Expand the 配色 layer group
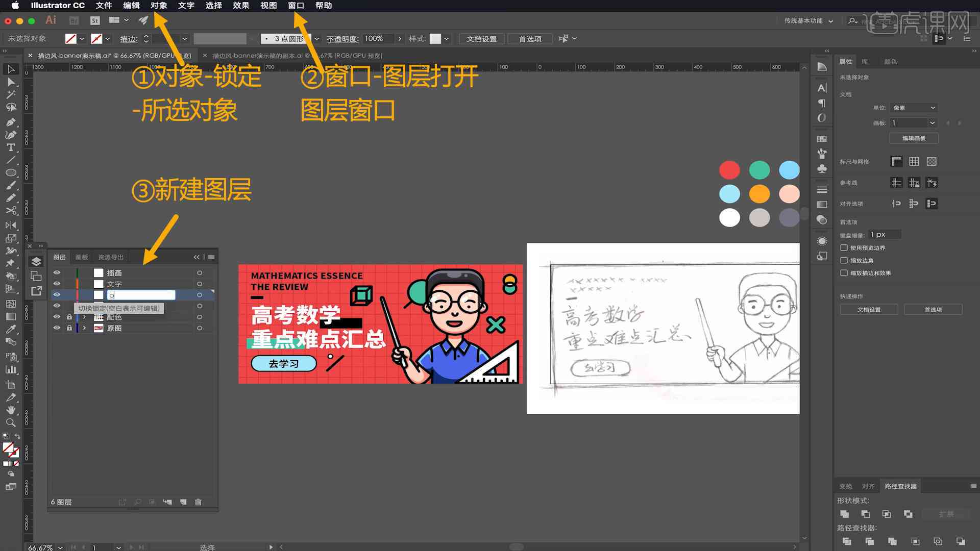 click(83, 317)
